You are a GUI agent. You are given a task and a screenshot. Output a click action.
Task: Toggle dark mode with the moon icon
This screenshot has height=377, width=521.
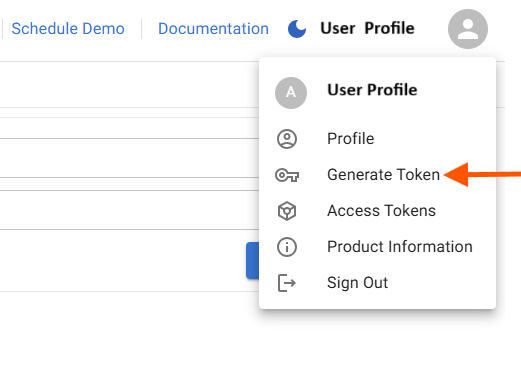pos(297,29)
